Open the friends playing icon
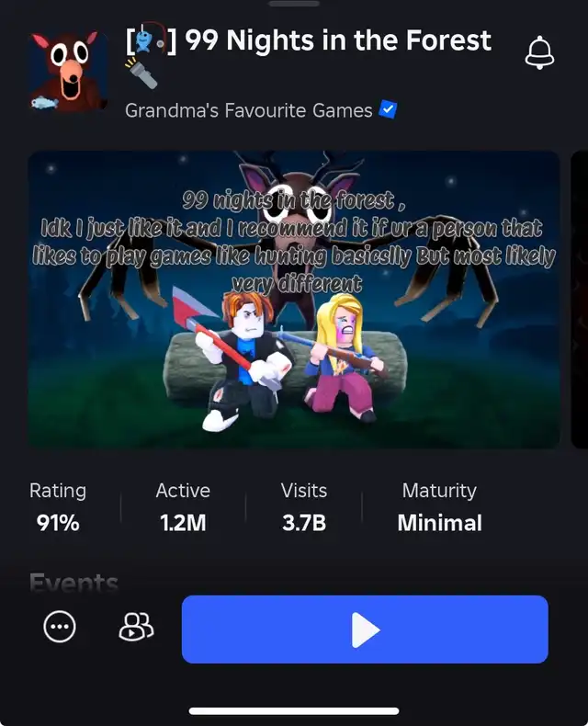Image resolution: width=588 pixels, height=726 pixels. [x=136, y=627]
